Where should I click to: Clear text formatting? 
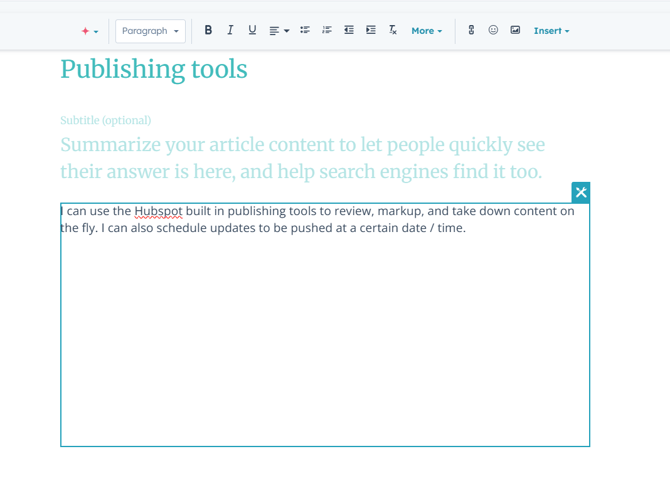pyautogui.click(x=393, y=30)
